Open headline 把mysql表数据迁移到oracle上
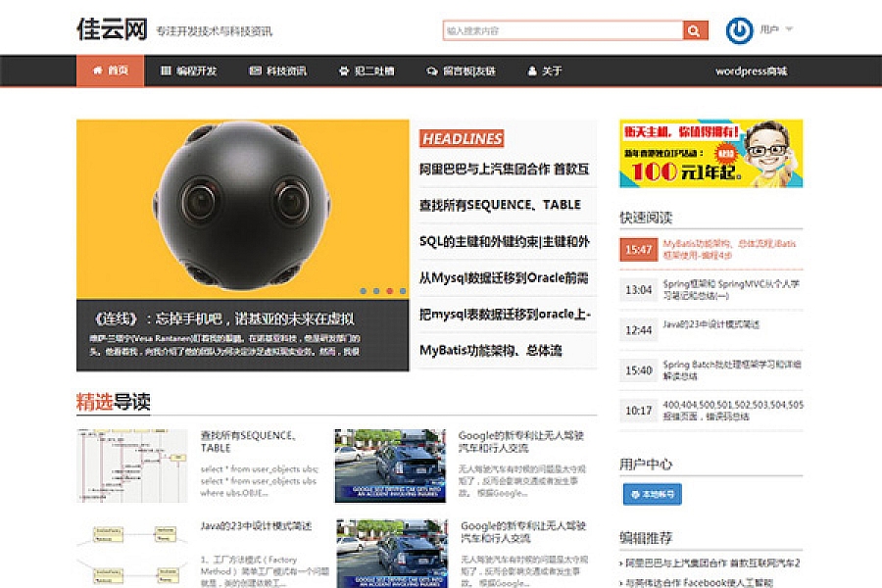882x588 pixels. (505, 314)
